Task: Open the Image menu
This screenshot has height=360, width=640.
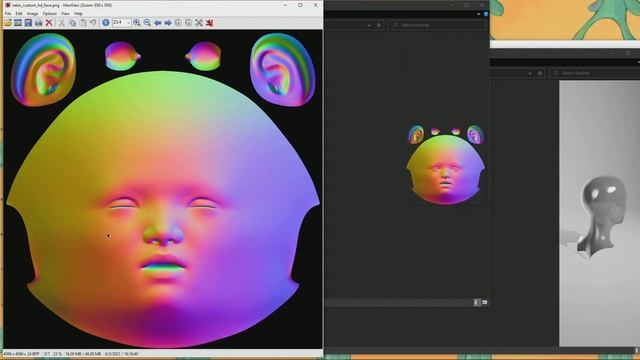Action: tap(32, 13)
